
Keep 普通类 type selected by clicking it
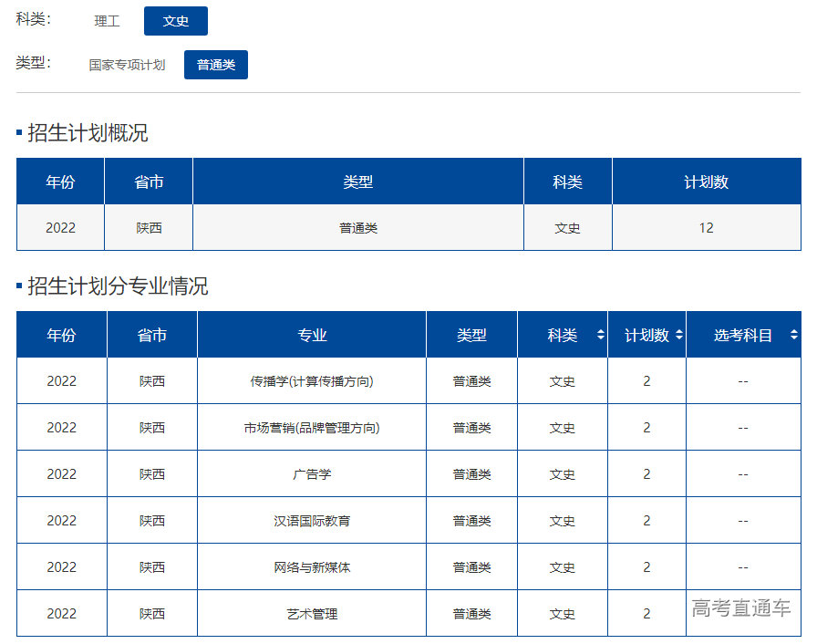(215, 65)
